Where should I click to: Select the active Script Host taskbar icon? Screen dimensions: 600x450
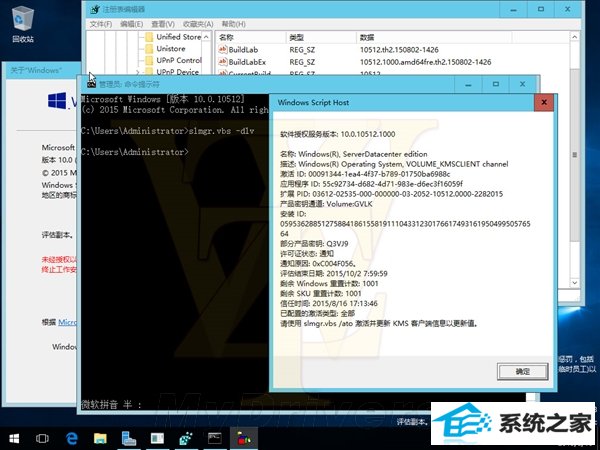[244, 439]
